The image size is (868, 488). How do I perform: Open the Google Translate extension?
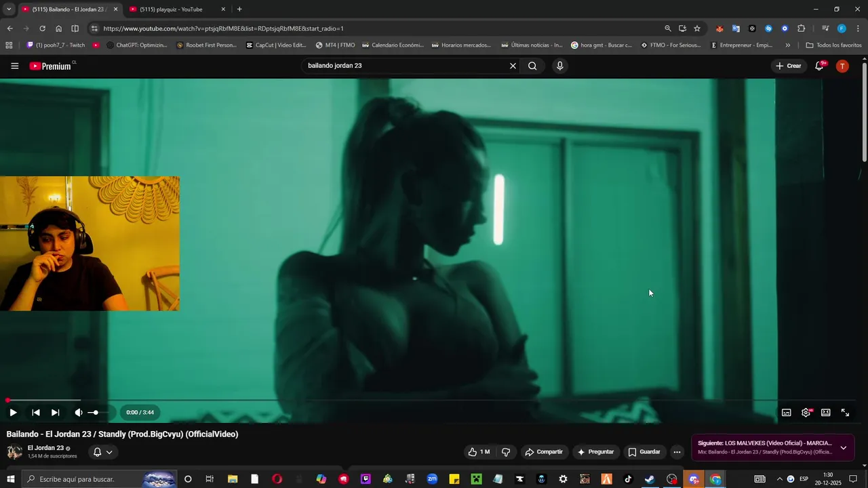[736, 28]
